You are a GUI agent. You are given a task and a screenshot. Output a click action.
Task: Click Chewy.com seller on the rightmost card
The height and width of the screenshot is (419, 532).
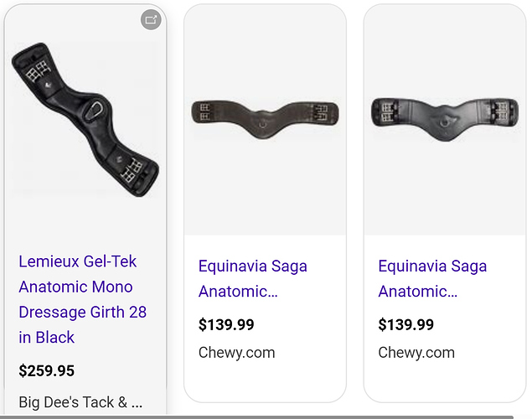[x=416, y=353]
